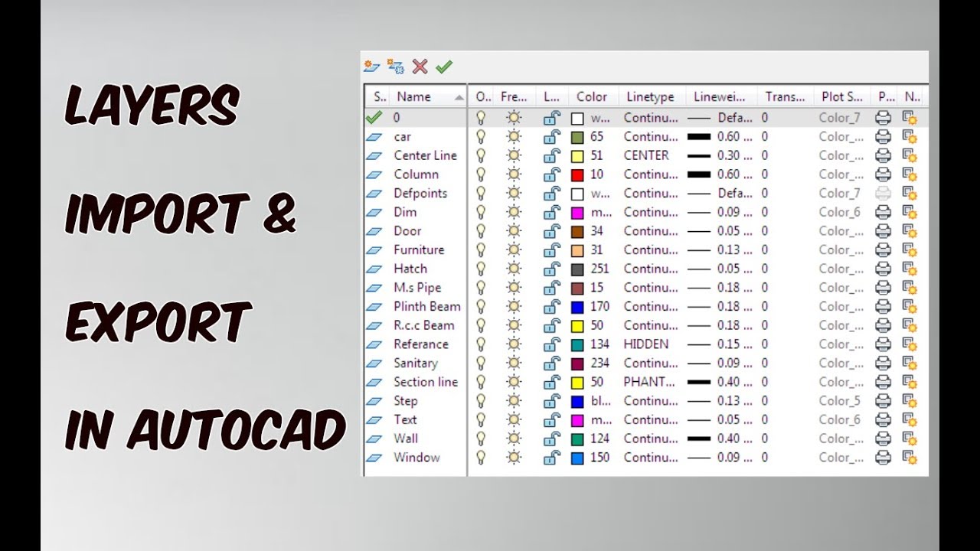This screenshot has width=980, height=551.
Task: Select the Defpoints layer name
Action: pos(420,194)
